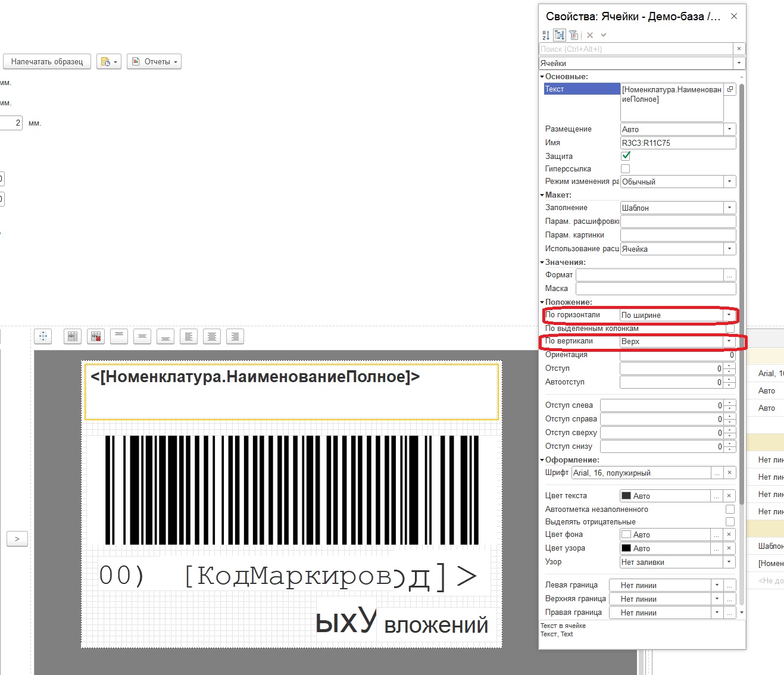This screenshot has height=675, width=784.
Task: Uncheck the Защита checkbox
Action: coord(626,156)
